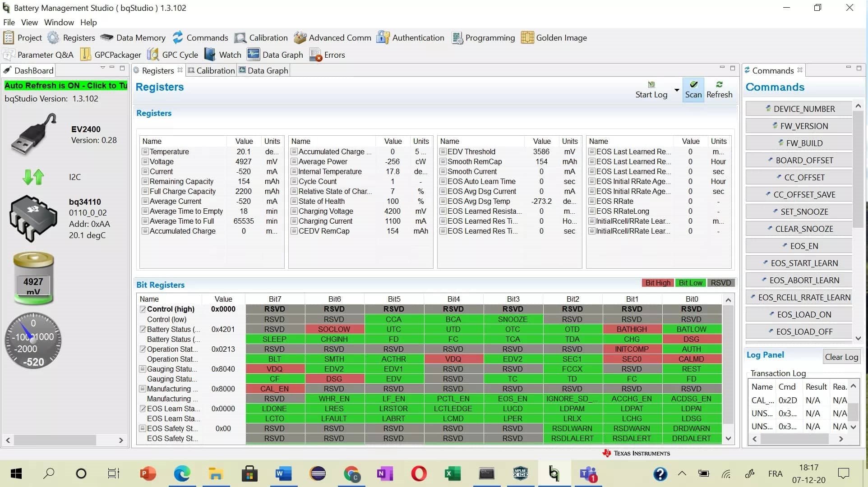Open the GPC Cycle tool
This screenshot has height=487, width=868.
tap(173, 55)
